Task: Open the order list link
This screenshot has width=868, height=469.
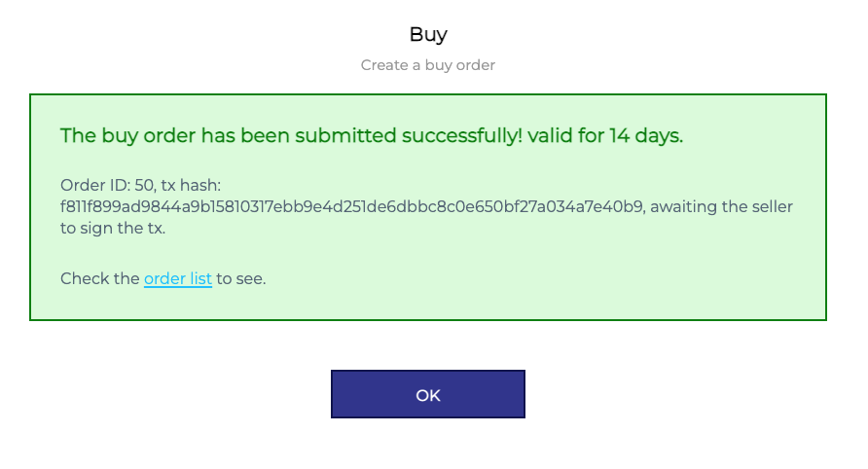Action: 178,279
